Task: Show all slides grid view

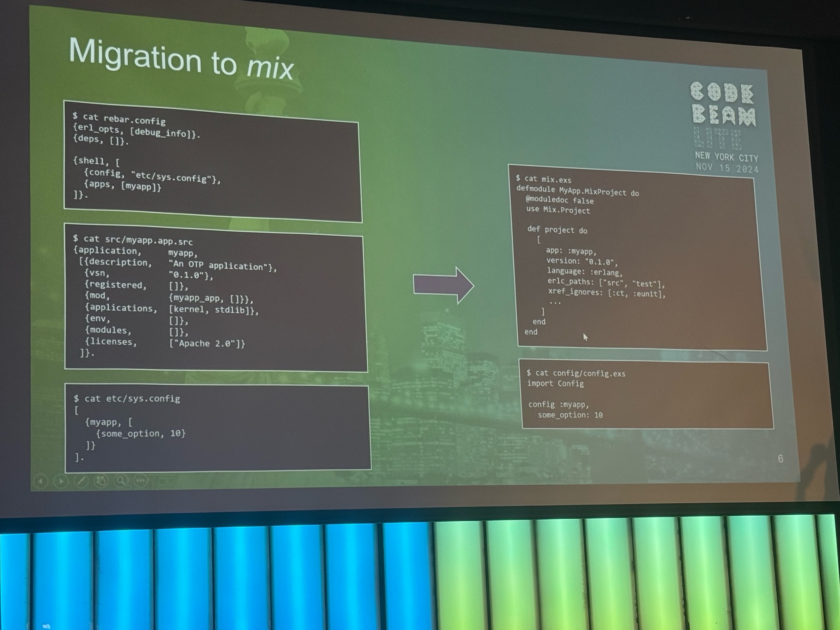Action: 101,480
